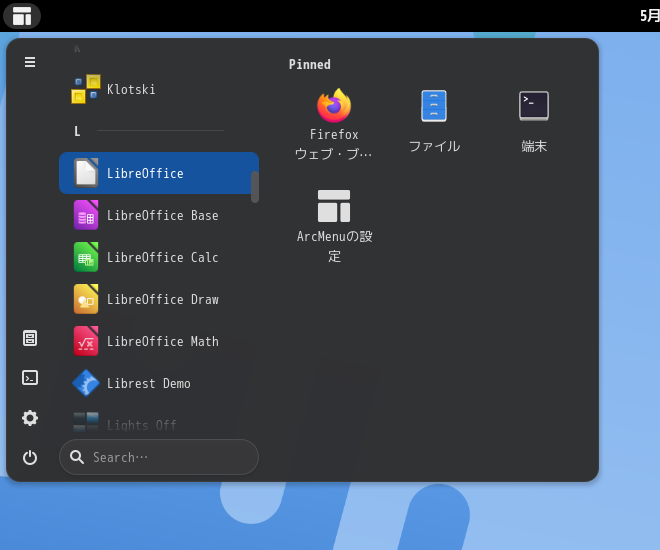Launch Klotski from the app list
Viewport: 660px width, 550px height.
pyautogui.click(x=159, y=89)
